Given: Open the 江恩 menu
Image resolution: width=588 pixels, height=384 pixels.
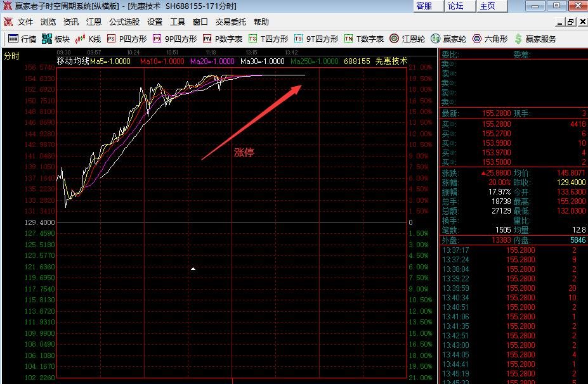Looking at the screenshot, I should click(94, 22).
